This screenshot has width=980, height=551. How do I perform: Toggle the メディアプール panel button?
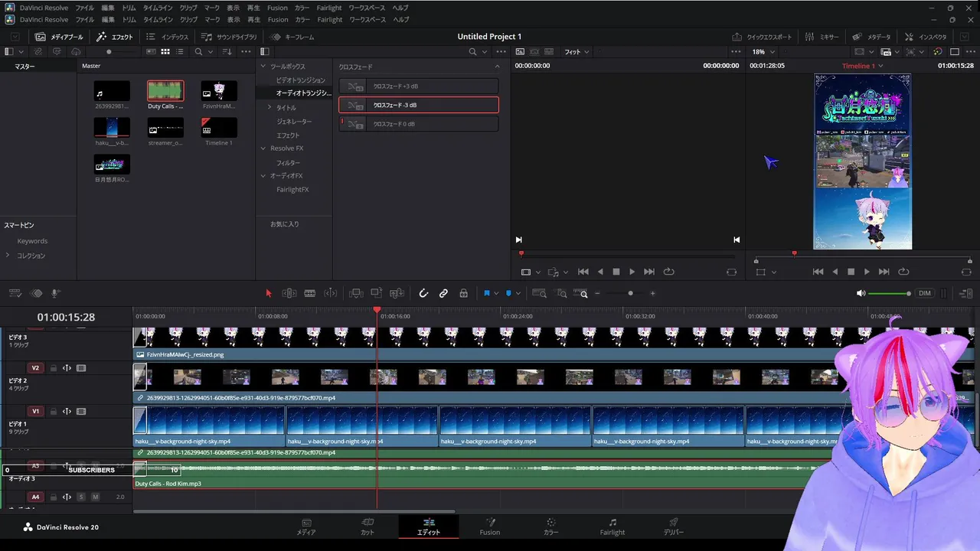[x=59, y=37]
